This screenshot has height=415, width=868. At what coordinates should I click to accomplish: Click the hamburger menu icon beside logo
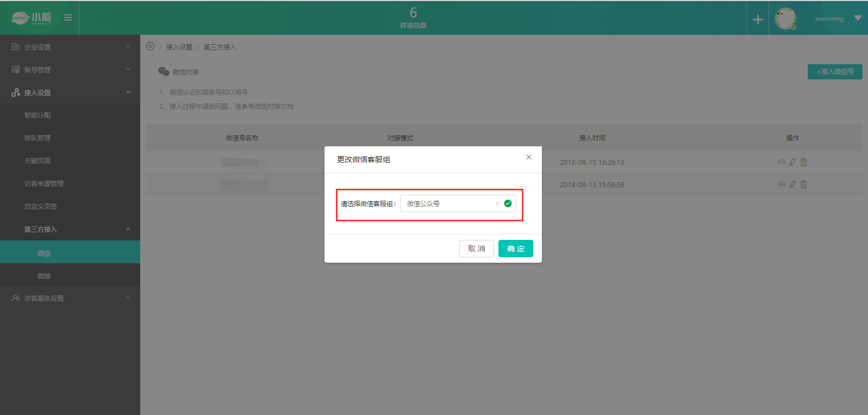coord(68,17)
